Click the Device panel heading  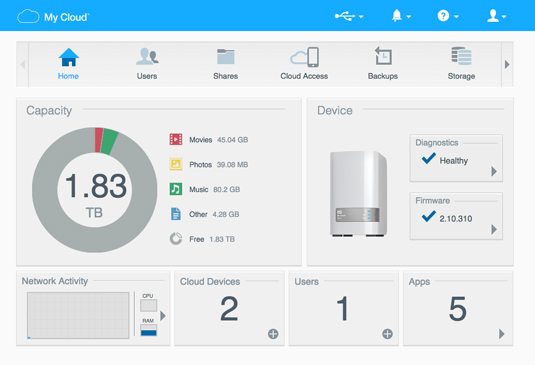335,111
